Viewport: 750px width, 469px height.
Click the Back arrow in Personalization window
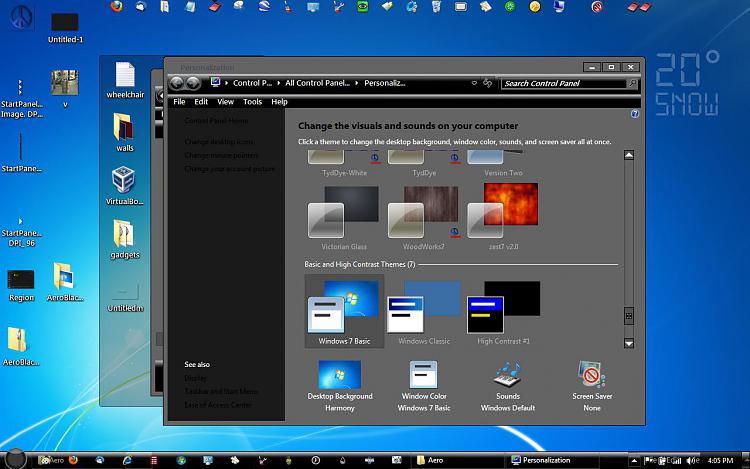[x=176, y=83]
